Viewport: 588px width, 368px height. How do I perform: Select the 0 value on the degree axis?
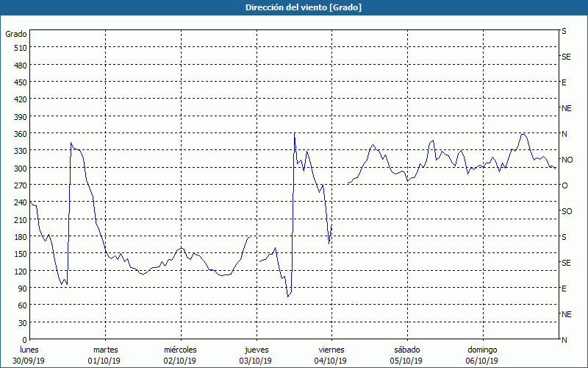pos(25,340)
